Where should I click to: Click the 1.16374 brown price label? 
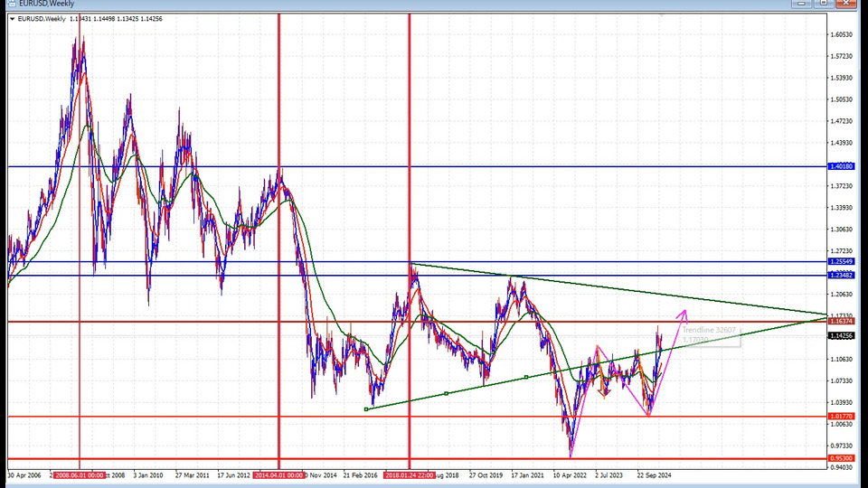[x=841, y=321]
